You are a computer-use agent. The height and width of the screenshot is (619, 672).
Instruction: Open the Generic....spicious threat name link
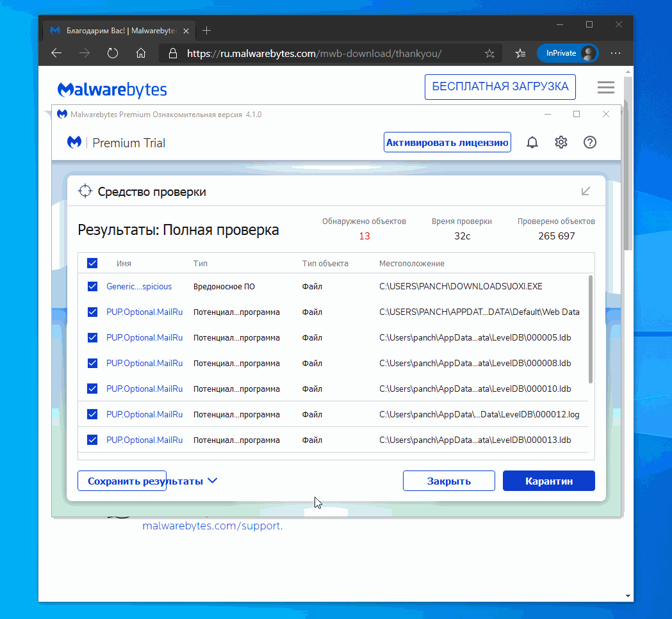click(139, 286)
